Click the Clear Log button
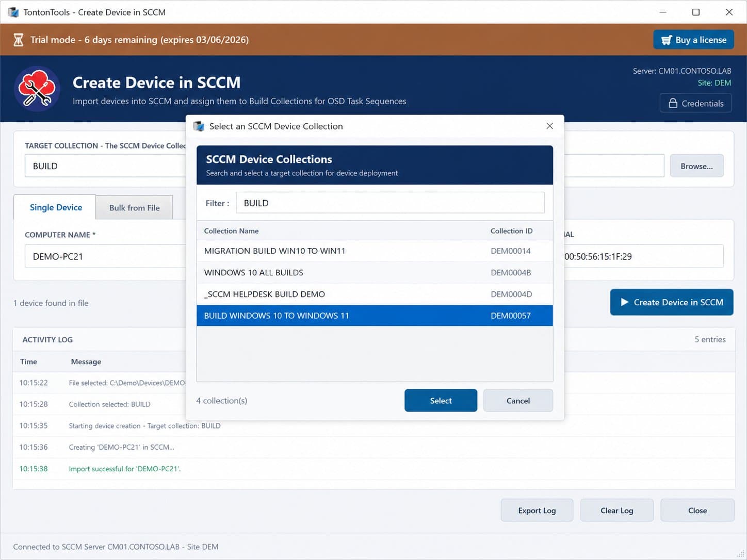 (616, 510)
